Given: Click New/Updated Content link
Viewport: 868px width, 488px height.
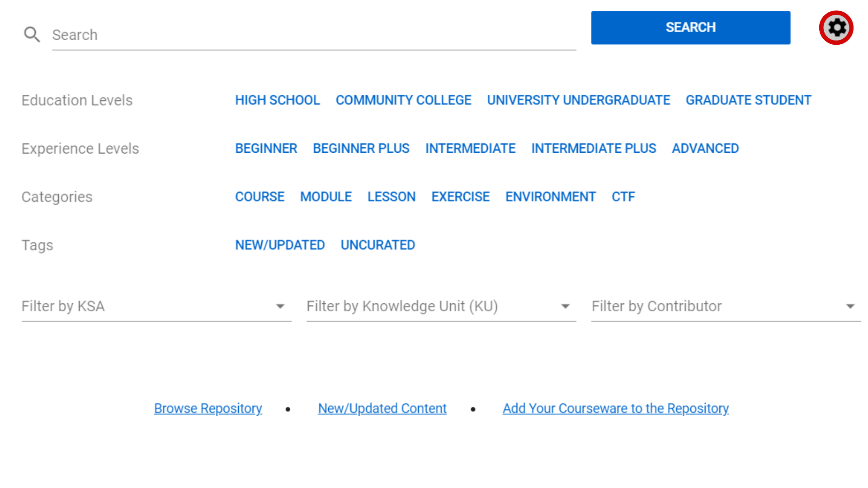Looking at the screenshot, I should [x=382, y=408].
